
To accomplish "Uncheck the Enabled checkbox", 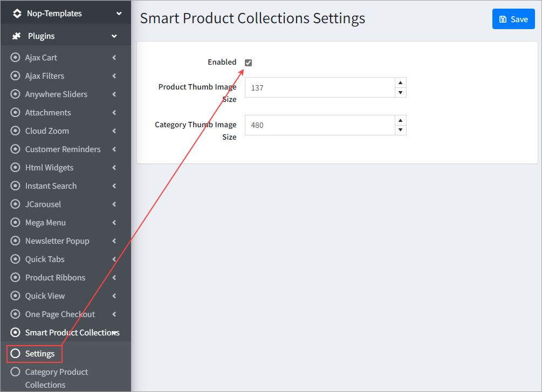I will (248, 63).
